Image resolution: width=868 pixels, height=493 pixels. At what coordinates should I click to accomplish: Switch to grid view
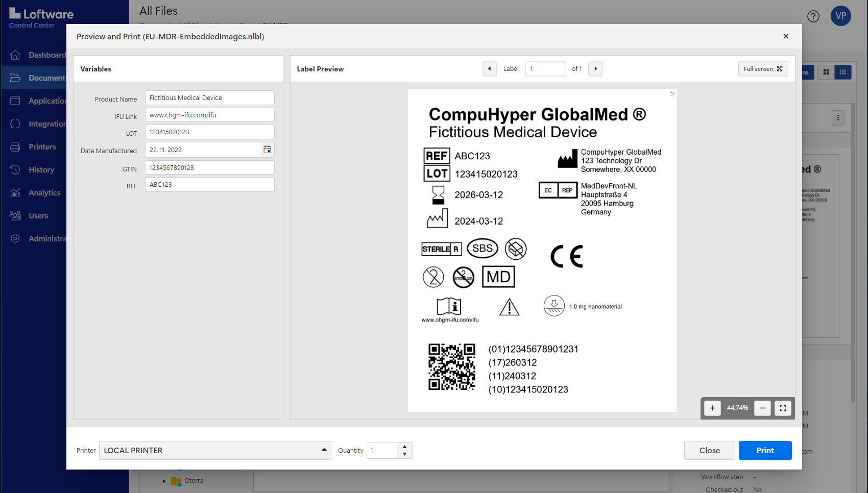pyautogui.click(x=826, y=72)
